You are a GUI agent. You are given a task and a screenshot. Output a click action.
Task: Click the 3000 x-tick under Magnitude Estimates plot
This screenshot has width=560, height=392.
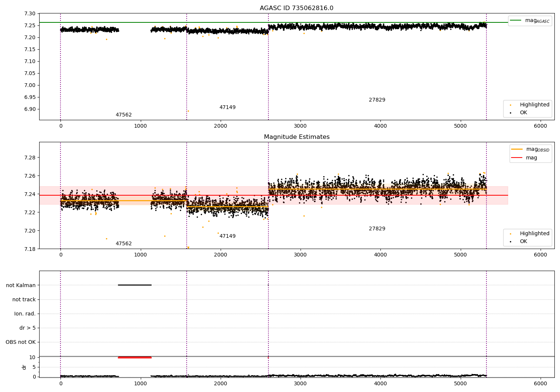coord(301,255)
